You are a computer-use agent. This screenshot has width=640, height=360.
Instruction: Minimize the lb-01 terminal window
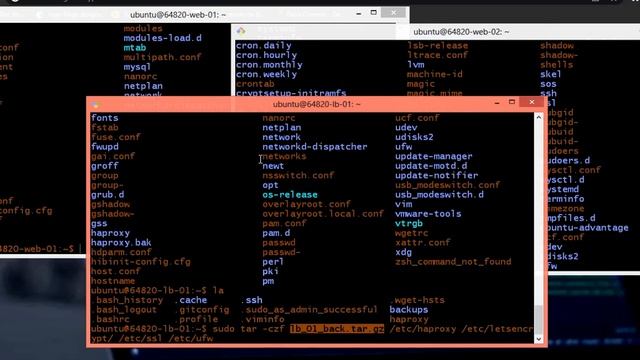497,103
